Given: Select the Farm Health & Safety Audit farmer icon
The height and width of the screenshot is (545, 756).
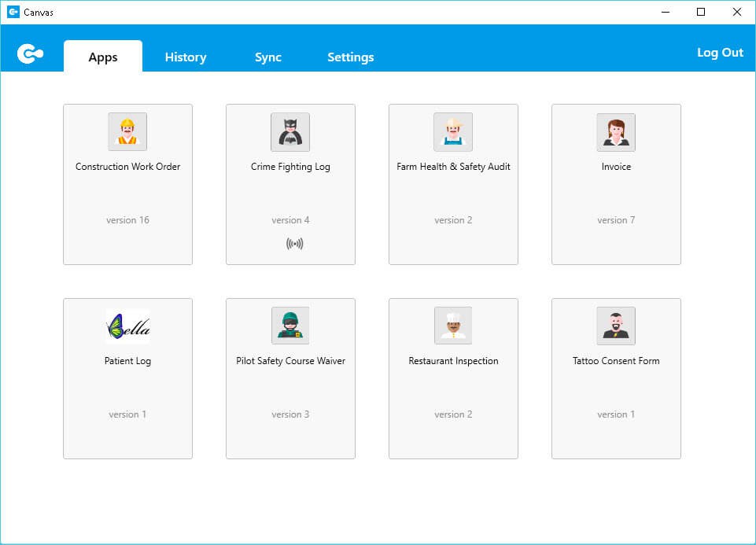Looking at the screenshot, I should [453, 132].
